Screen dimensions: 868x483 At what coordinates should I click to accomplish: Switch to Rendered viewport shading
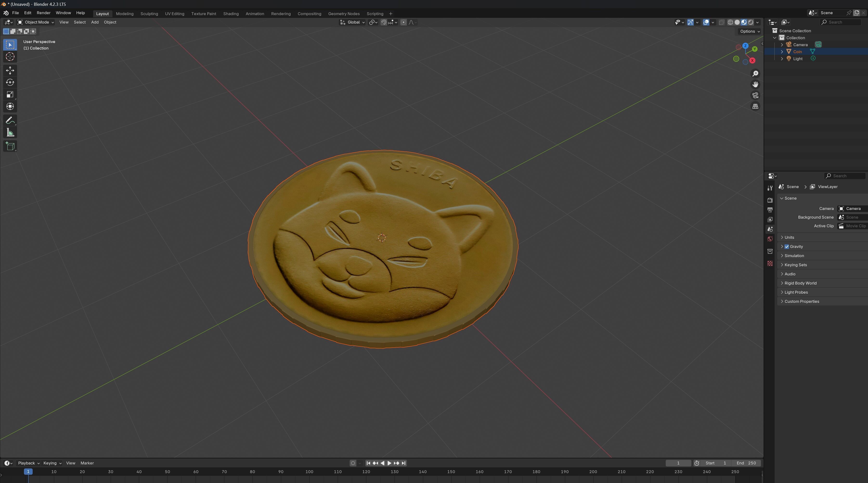click(751, 22)
